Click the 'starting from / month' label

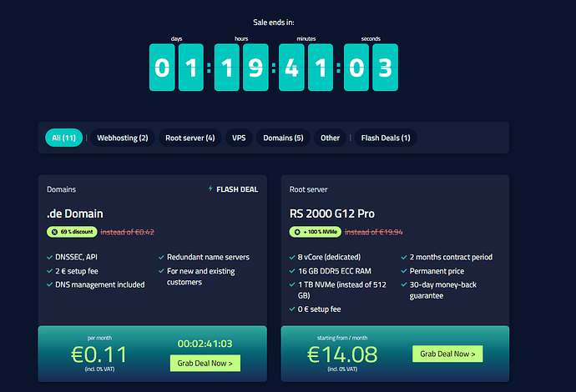pos(342,338)
